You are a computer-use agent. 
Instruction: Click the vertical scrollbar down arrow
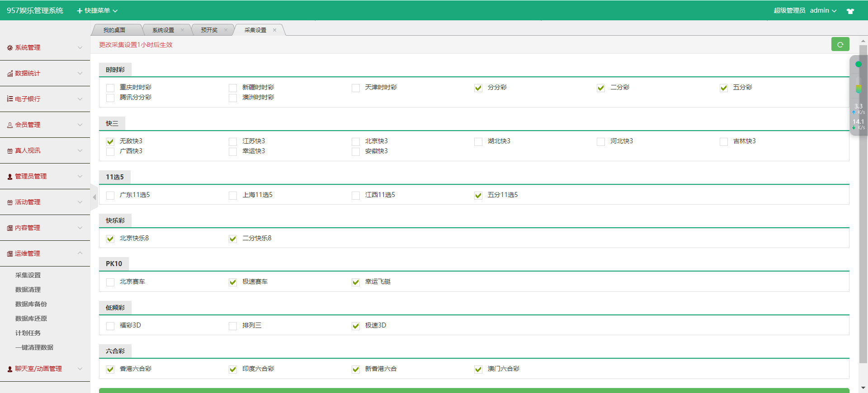(863, 388)
